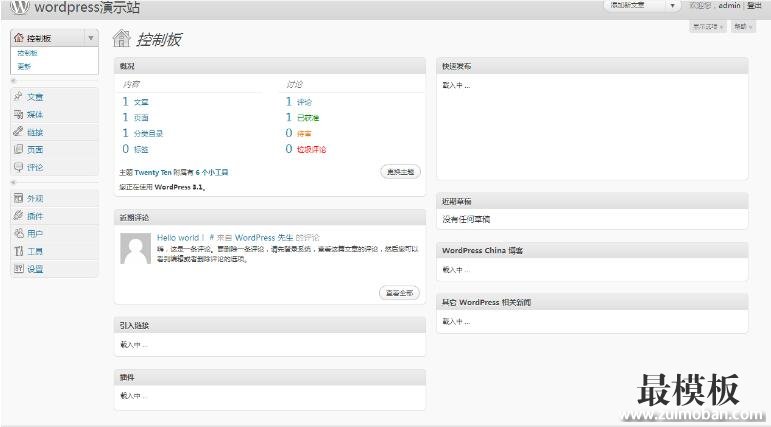Screen dimensions: 771x427
Task: Open the 6 个小工具 widgets link
Action: (x=212, y=173)
